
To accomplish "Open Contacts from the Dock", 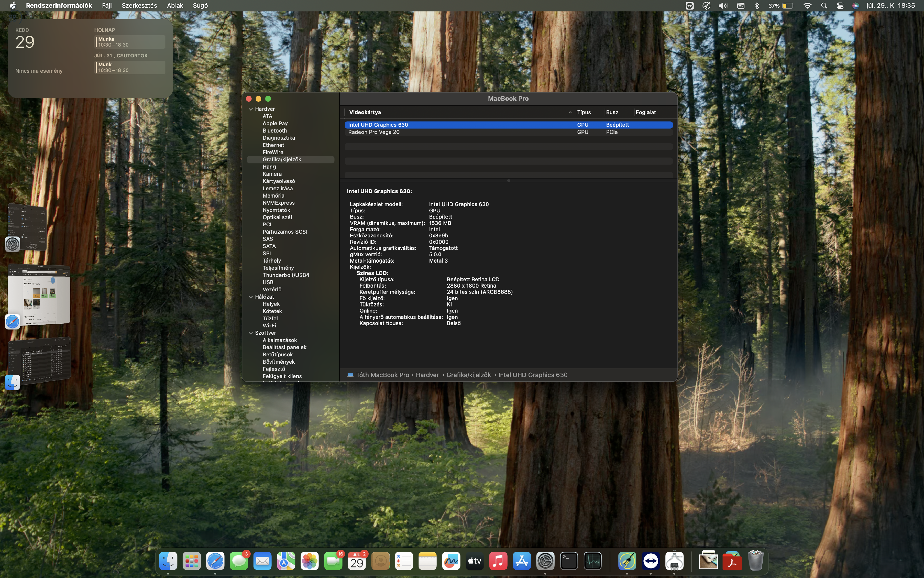I will 380,561.
